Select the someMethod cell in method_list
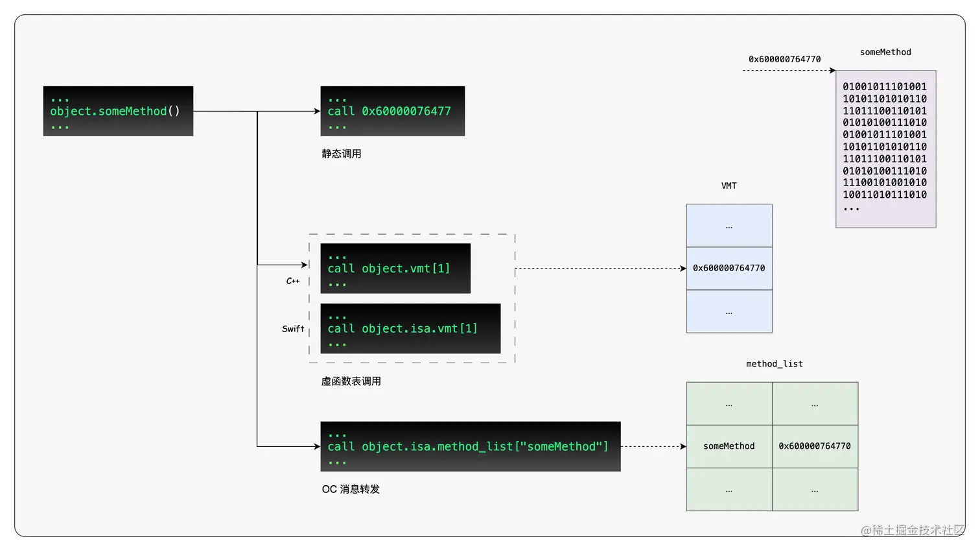Viewport: 980px width, 552px height. click(x=729, y=446)
